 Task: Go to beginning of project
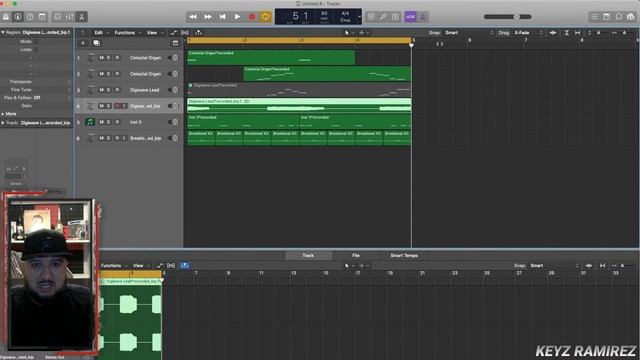point(222,17)
